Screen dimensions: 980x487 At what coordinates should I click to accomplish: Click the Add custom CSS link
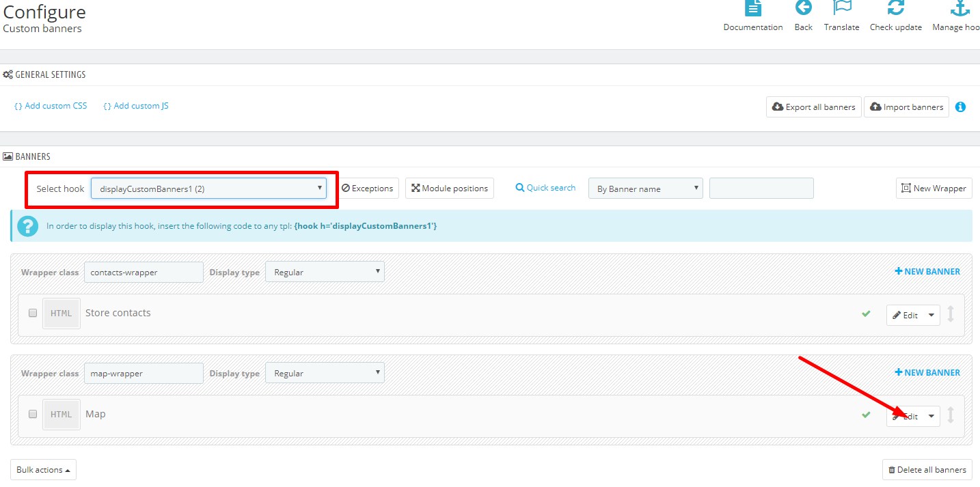point(51,106)
